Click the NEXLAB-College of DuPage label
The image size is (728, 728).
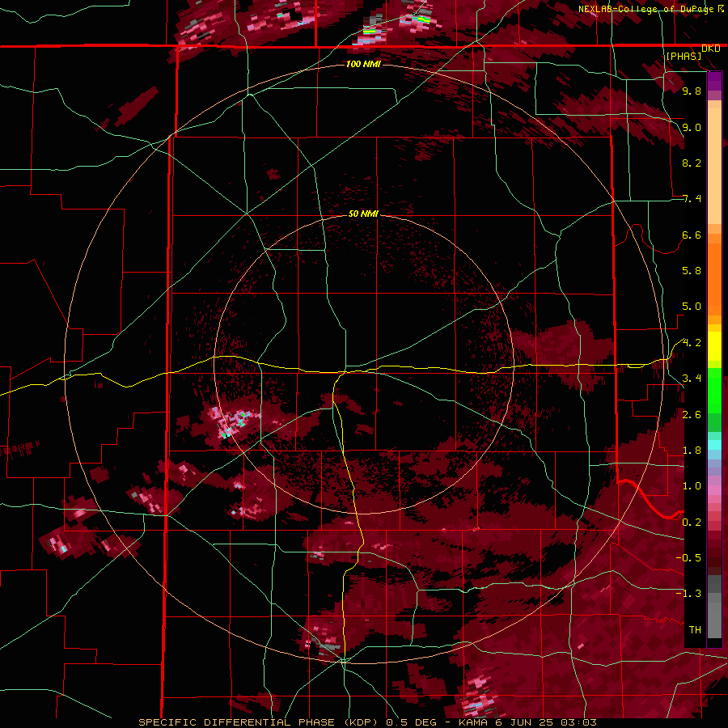point(647,9)
